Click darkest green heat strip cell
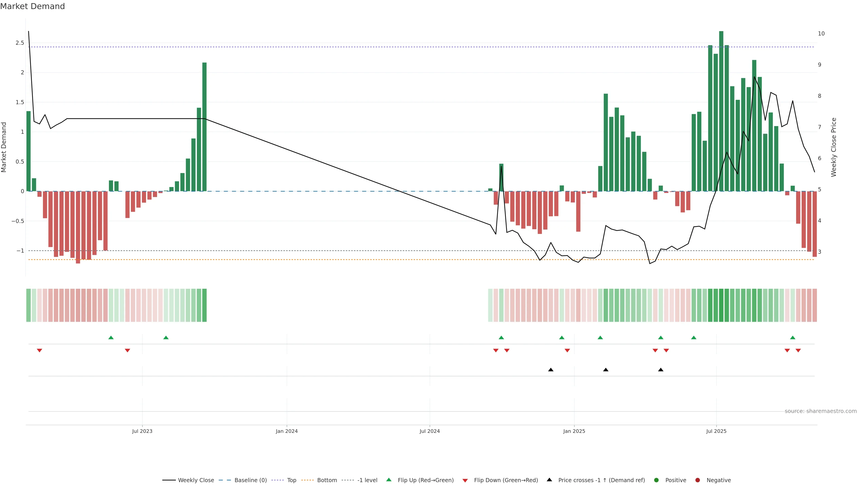This screenshot has width=868, height=488. coord(721,305)
